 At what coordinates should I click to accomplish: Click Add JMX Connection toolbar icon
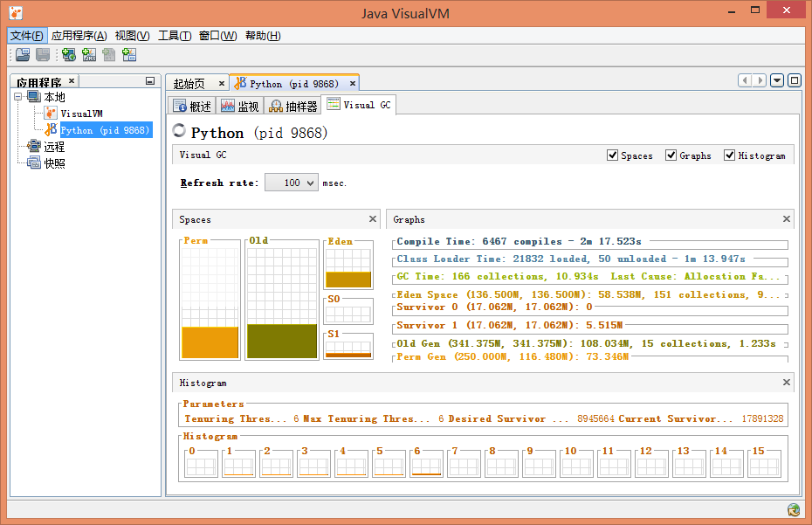[x=89, y=54]
